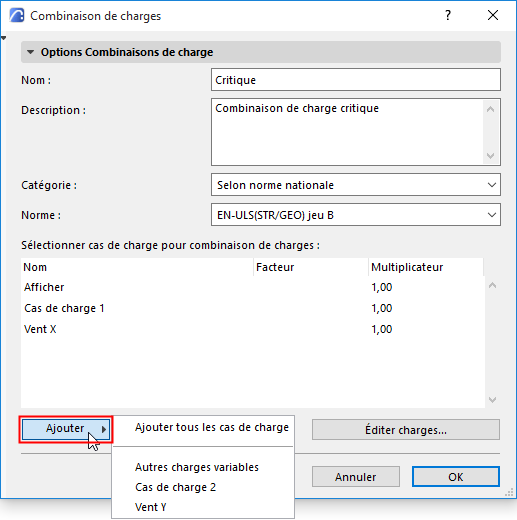
Task: Open the Catégorie dropdown
Action: point(356,185)
